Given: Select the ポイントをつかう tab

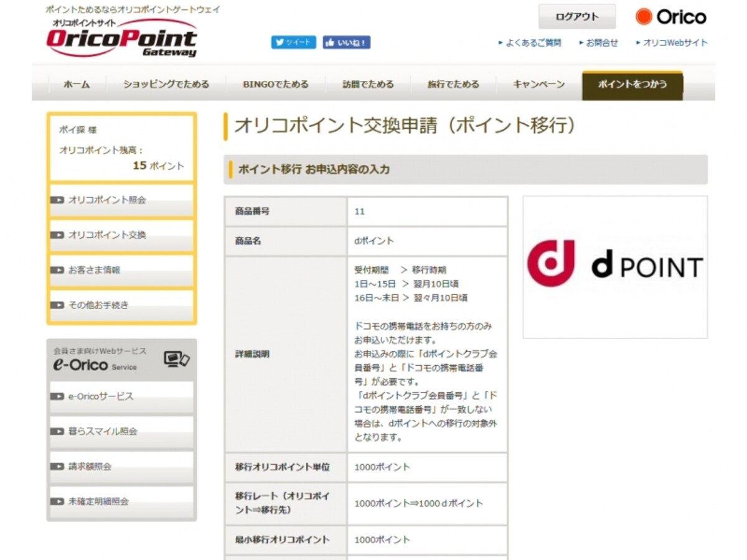Looking at the screenshot, I should click(x=632, y=85).
